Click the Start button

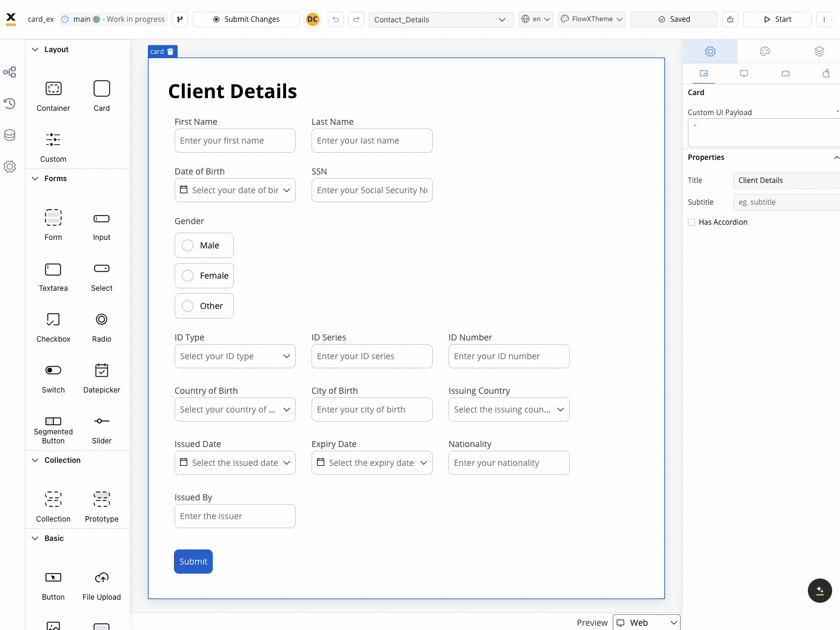(777, 19)
